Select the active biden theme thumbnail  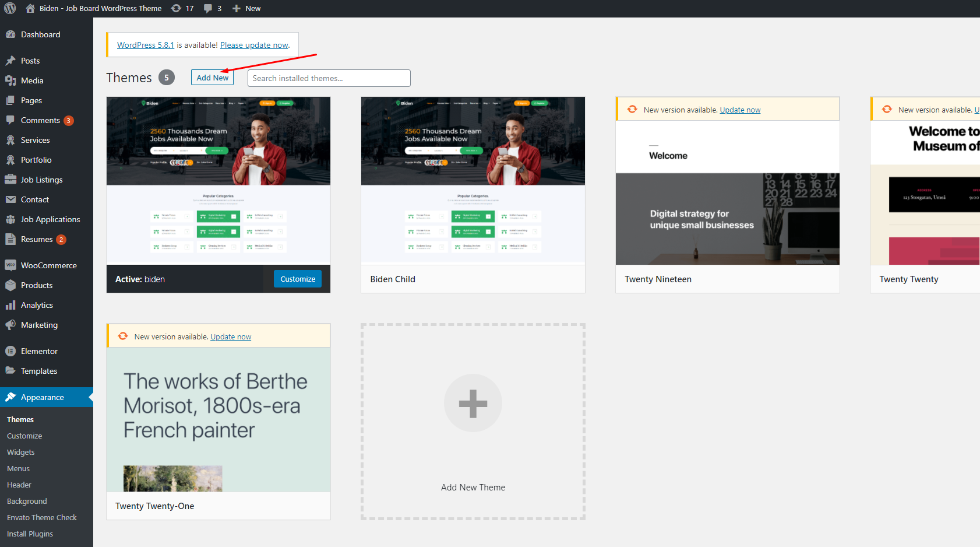[x=218, y=181]
